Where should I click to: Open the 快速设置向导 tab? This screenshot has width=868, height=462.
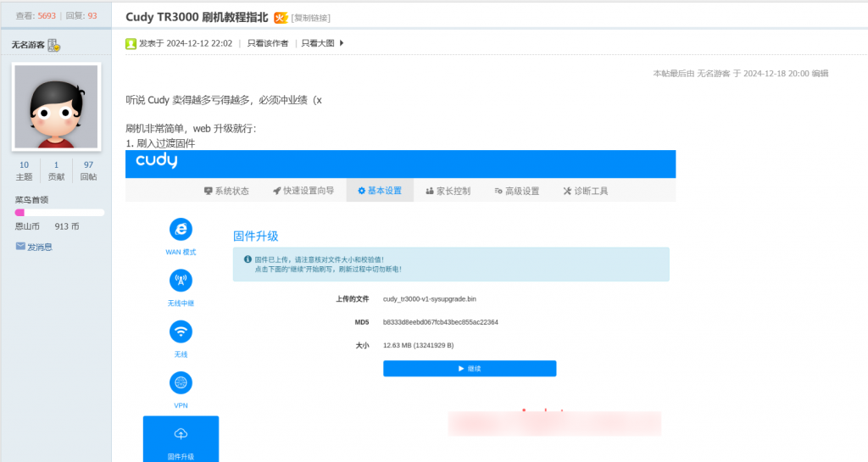coord(303,191)
